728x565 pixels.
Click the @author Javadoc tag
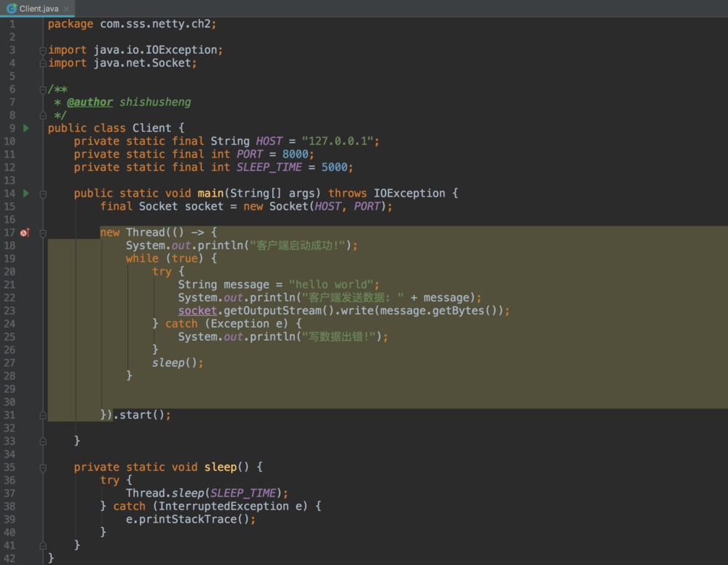coord(90,102)
